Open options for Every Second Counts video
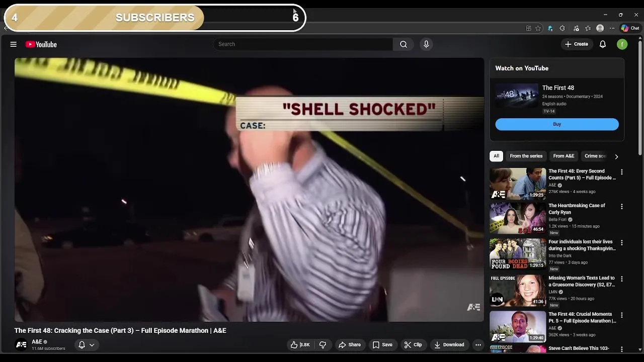 click(x=622, y=172)
